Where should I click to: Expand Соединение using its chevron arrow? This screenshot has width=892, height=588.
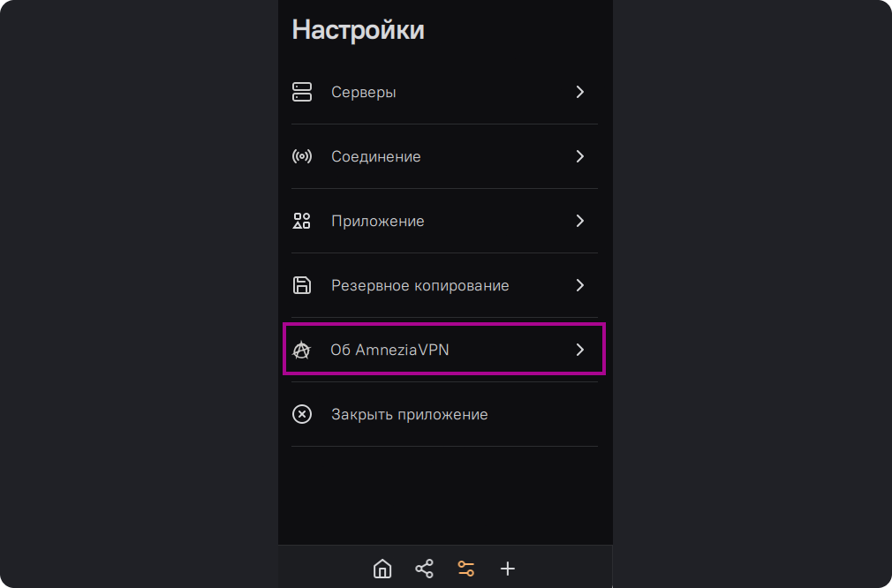[580, 156]
